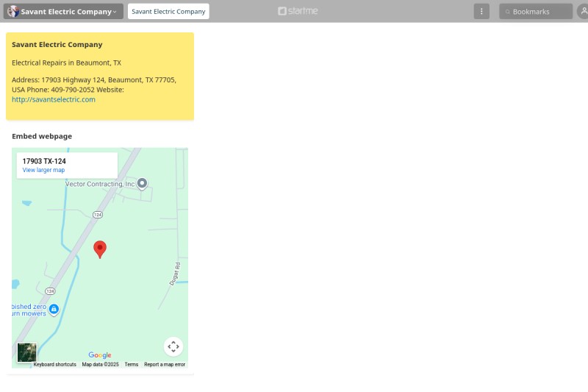Viewport: 588px width, 392px height.
Task: Click the Google logo on the map
Action: 100,355
